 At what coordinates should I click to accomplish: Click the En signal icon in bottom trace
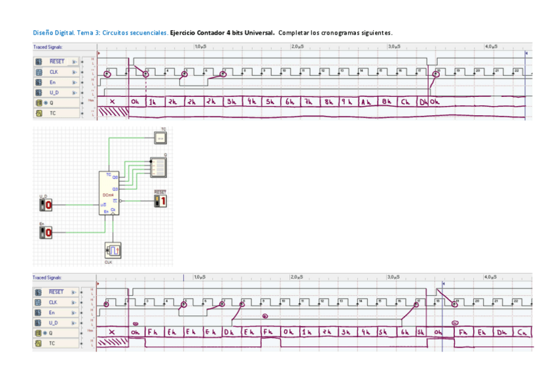tap(39, 313)
